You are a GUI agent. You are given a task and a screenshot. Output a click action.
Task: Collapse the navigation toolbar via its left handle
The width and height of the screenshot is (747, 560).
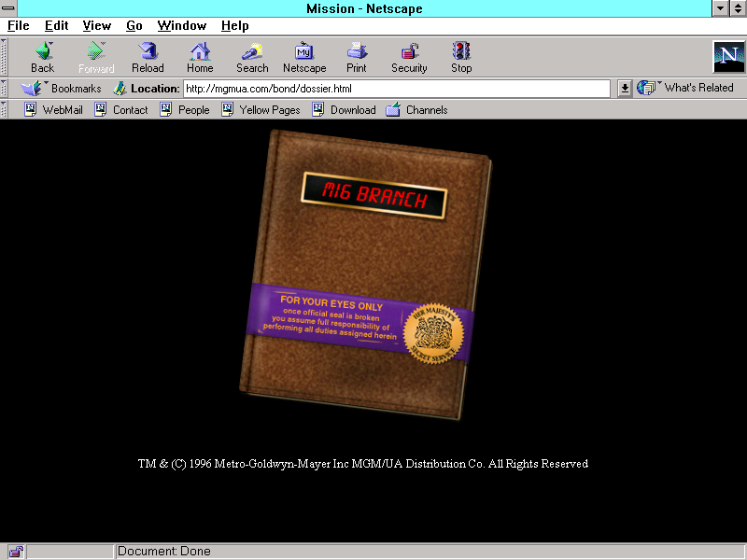point(5,57)
